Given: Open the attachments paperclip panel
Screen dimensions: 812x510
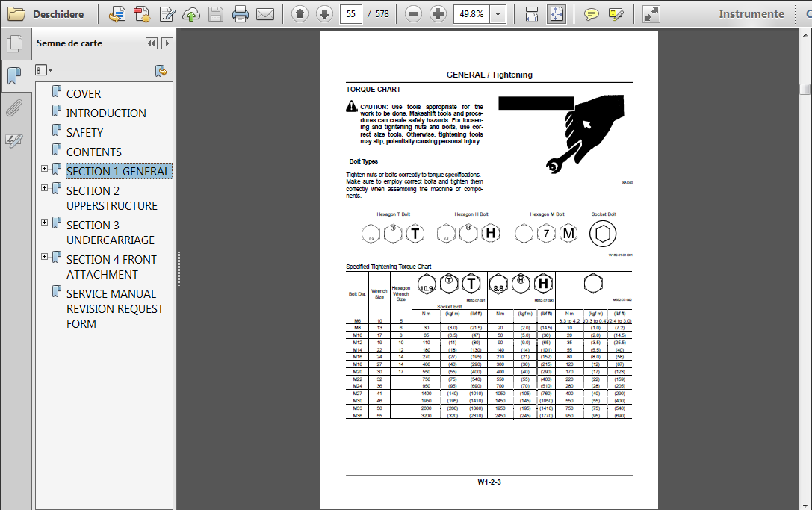Looking at the screenshot, I should point(14,108).
